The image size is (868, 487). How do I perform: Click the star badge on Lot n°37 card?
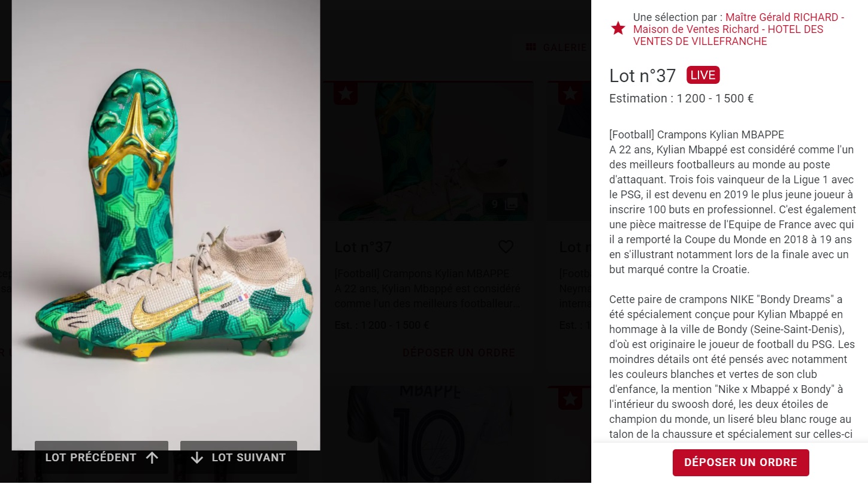pyautogui.click(x=346, y=93)
